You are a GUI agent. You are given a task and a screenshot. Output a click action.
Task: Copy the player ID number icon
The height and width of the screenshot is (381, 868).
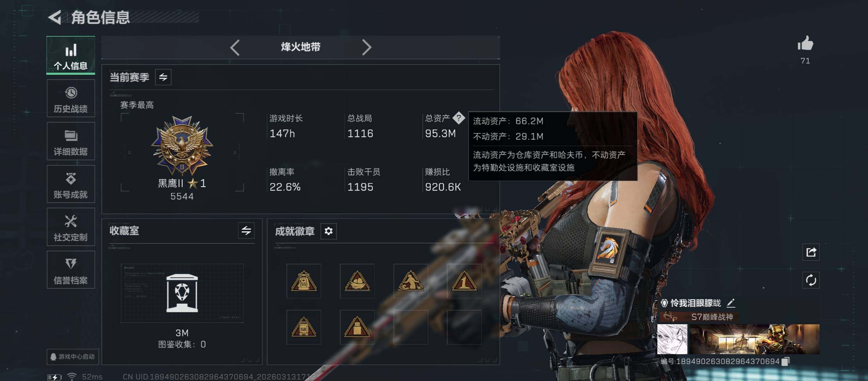[x=785, y=361]
